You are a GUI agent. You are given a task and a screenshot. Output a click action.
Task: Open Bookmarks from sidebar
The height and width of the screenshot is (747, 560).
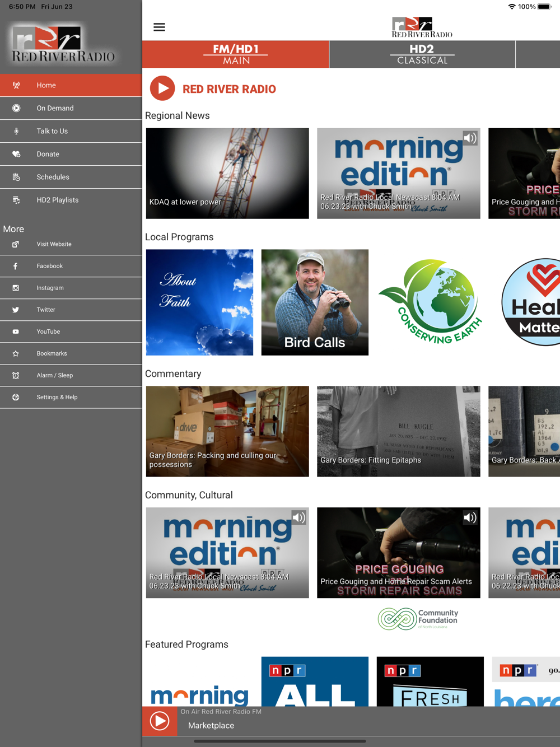pyautogui.click(x=71, y=353)
